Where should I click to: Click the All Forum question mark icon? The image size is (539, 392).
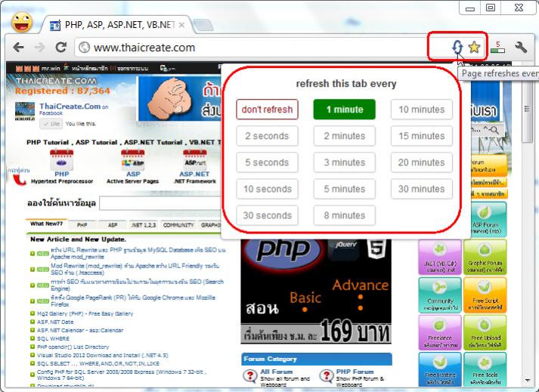(x=250, y=376)
